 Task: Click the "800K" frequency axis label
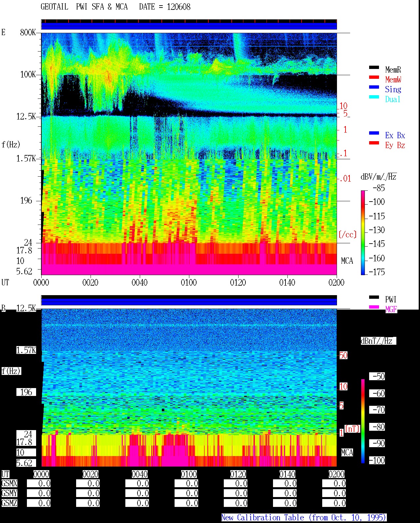point(28,33)
